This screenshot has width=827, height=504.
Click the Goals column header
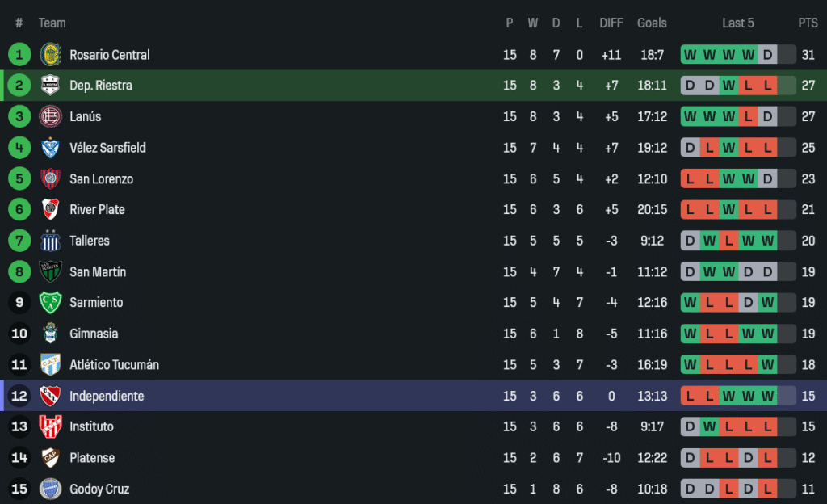point(651,23)
